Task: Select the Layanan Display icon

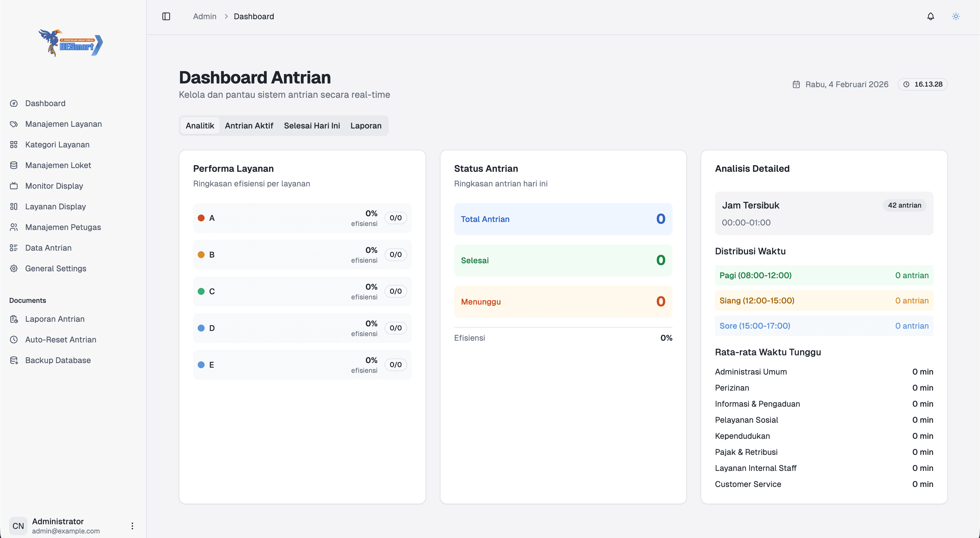Action: (x=14, y=206)
